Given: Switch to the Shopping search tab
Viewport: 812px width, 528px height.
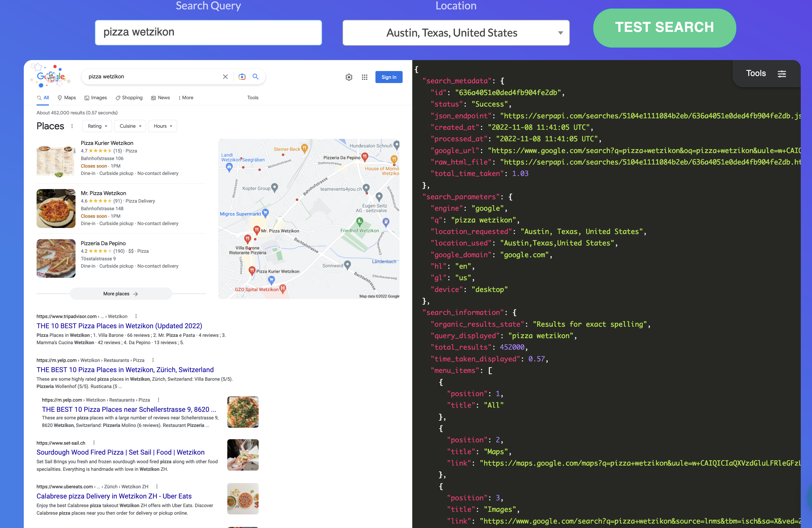Looking at the screenshot, I should (x=129, y=98).
